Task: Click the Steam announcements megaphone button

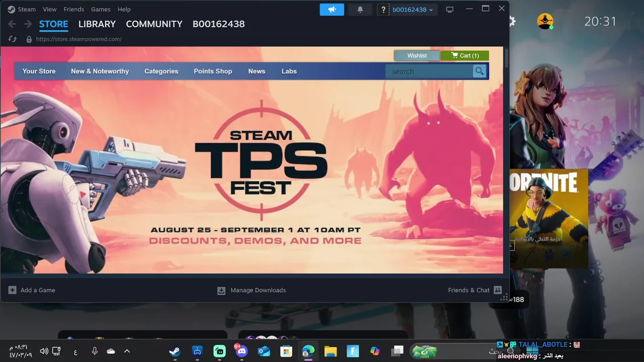Action: (332, 10)
